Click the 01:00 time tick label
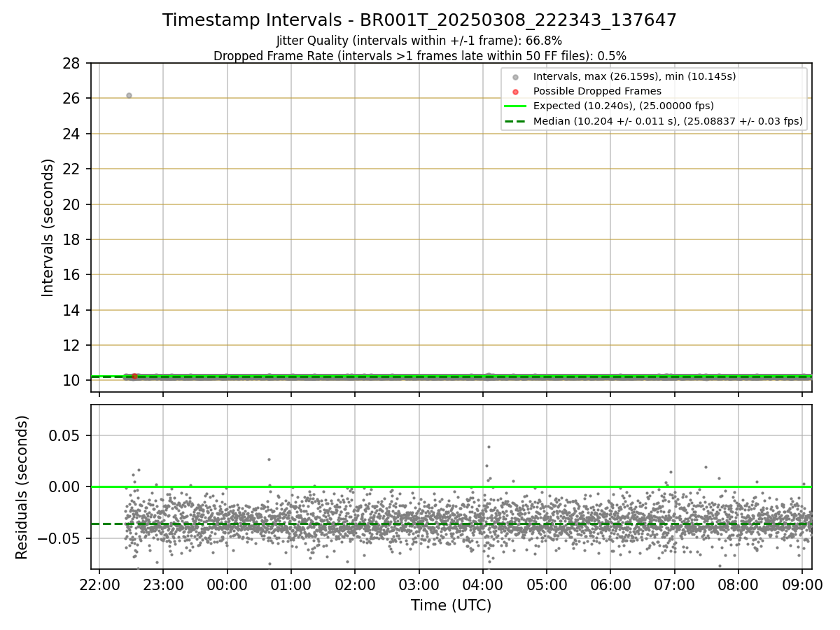Viewport: 840px width, 630px height. (290, 584)
